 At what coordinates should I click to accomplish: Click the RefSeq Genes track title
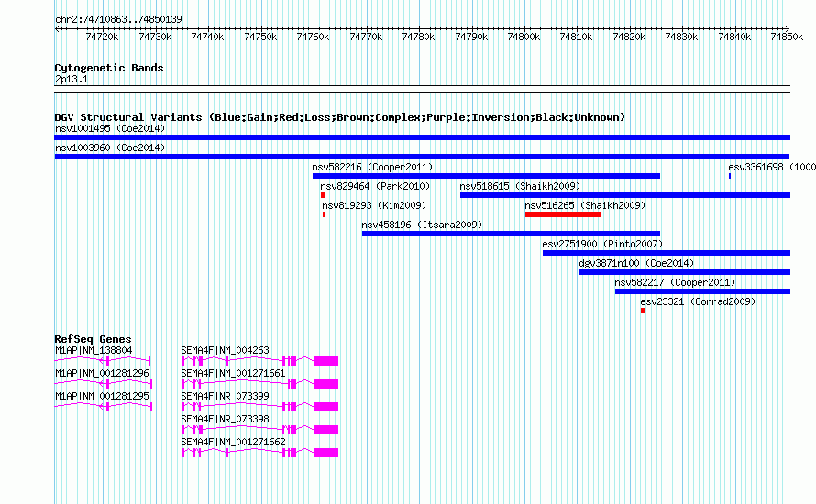[x=93, y=339]
